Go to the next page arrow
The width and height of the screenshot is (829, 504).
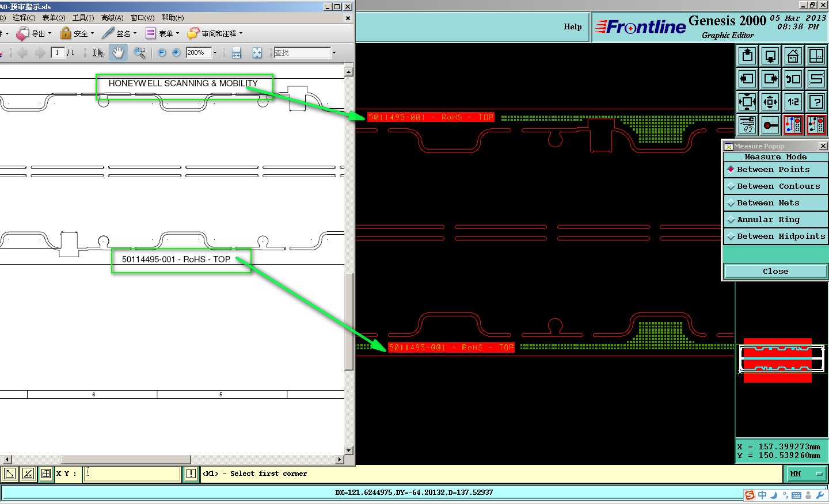(x=40, y=53)
